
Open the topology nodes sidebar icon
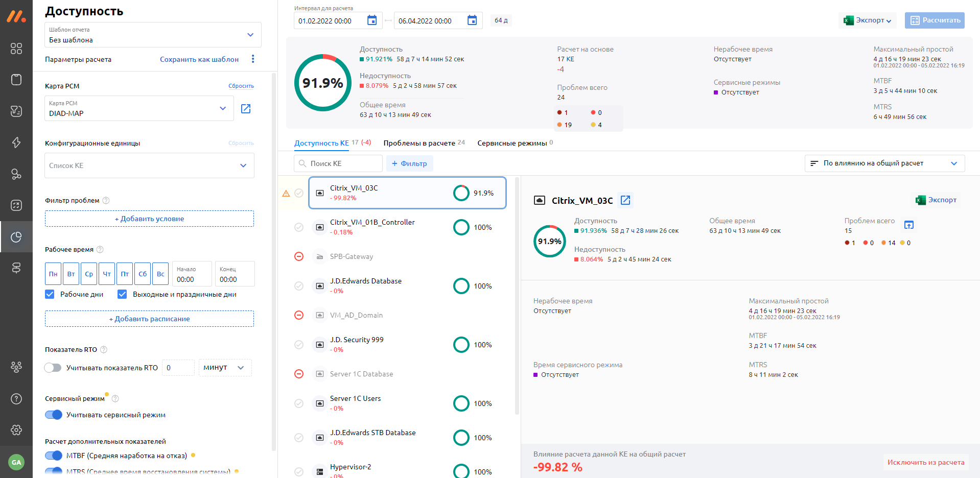coord(16,174)
